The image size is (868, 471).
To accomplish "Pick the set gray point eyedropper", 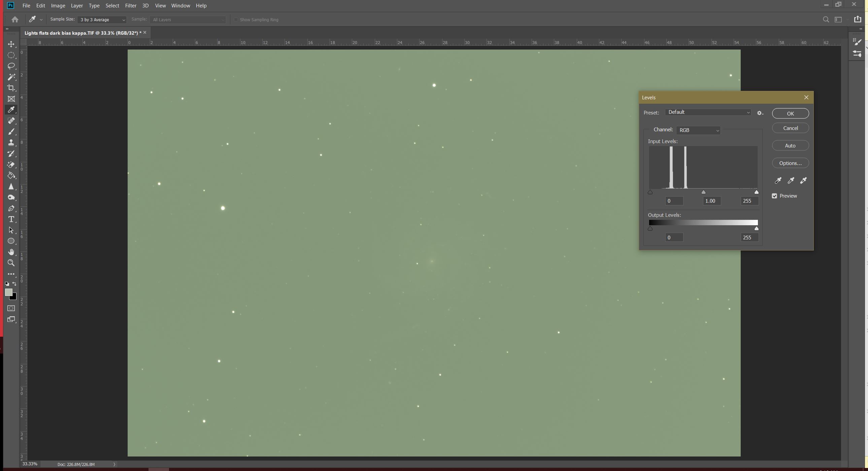I will (x=791, y=180).
